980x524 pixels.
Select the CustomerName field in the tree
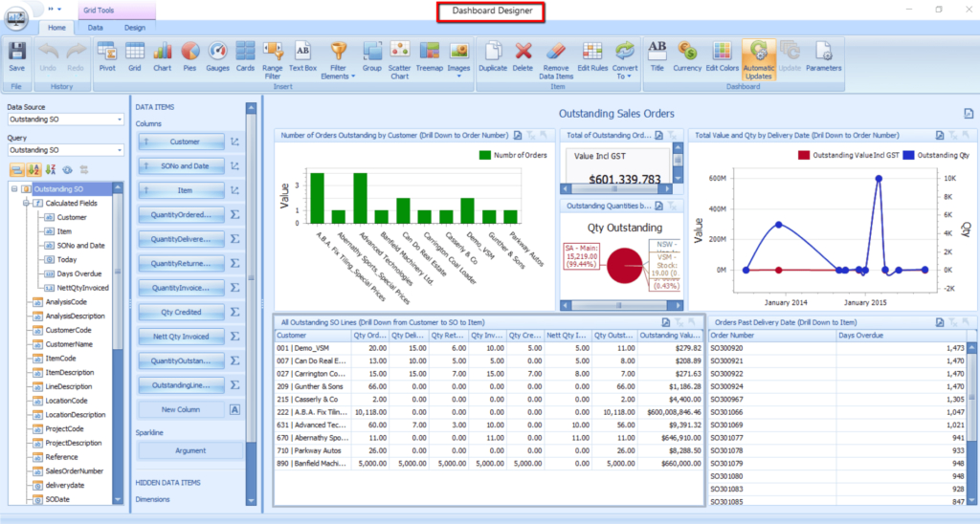coord(70,343)
